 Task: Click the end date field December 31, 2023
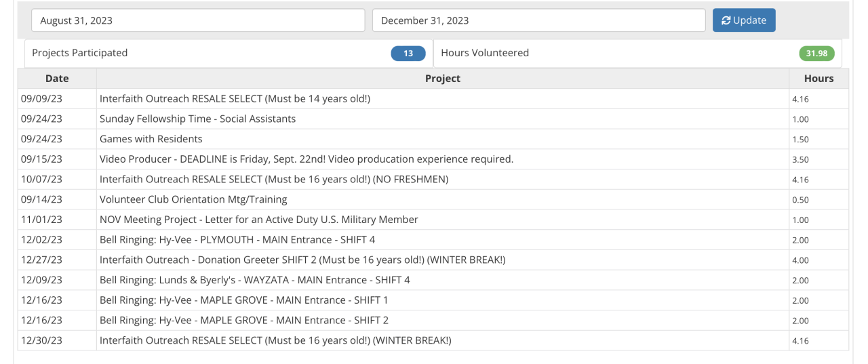click(x=538, y=20)
